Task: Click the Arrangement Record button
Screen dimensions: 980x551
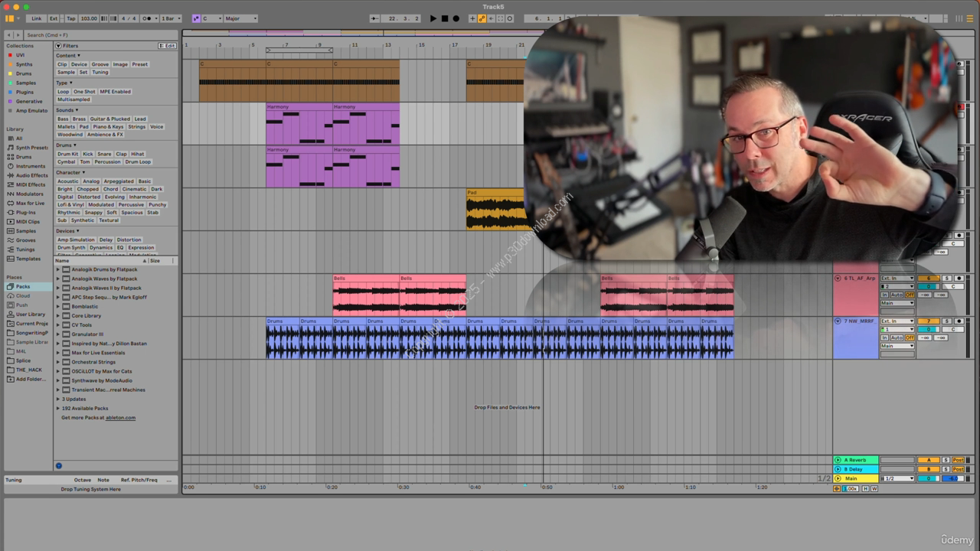Action: [456, 18]
